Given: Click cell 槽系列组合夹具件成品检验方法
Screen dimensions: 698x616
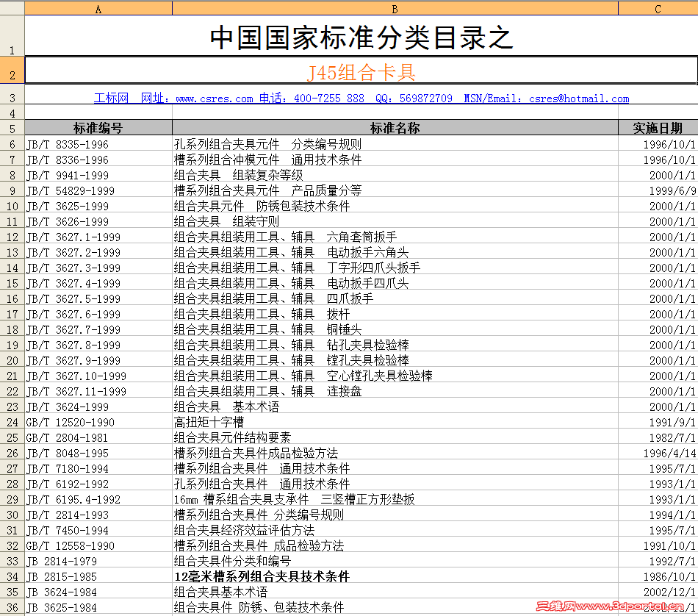Looking at the screenshot, I should click(x=395, y=453).
